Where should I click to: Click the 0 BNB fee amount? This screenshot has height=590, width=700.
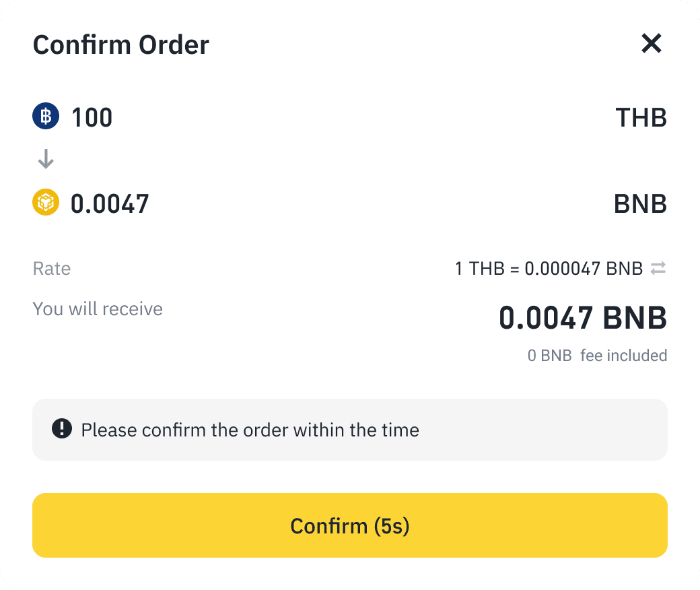[x=549, y=355]
